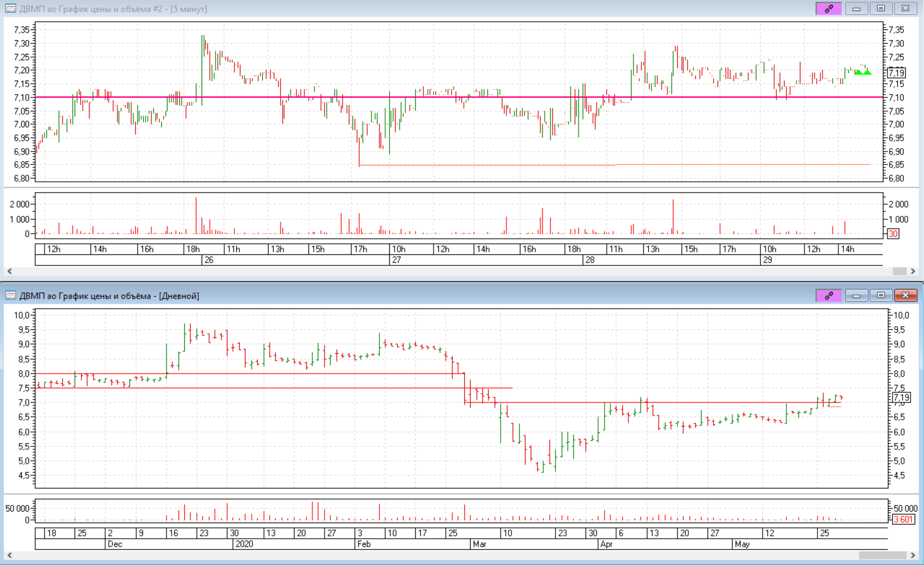Click right scroll arrow of 5-minute chart
This screenshot has width=924, height=565.
[913, 271]
